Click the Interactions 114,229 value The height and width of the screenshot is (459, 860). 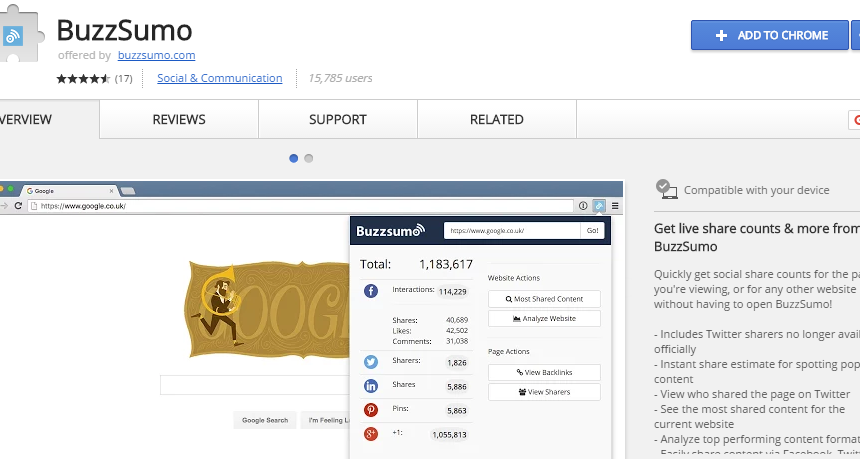(x=452, y=292)
